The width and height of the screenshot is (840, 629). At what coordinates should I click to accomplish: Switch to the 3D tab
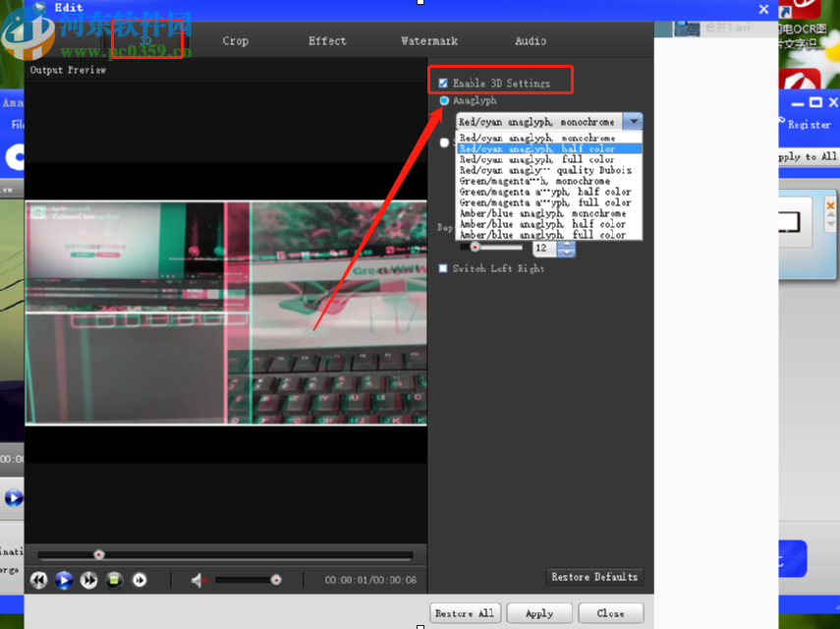click(x=145, y=40)
